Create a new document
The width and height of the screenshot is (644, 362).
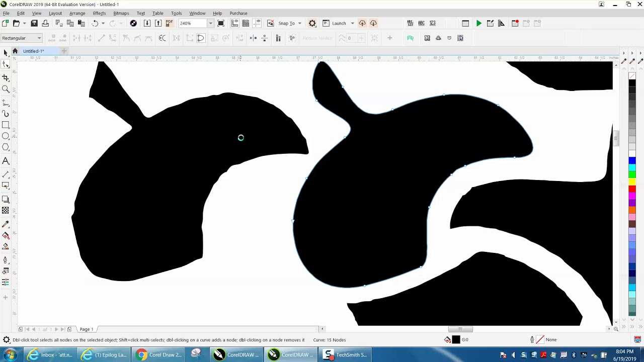point(5,23)
